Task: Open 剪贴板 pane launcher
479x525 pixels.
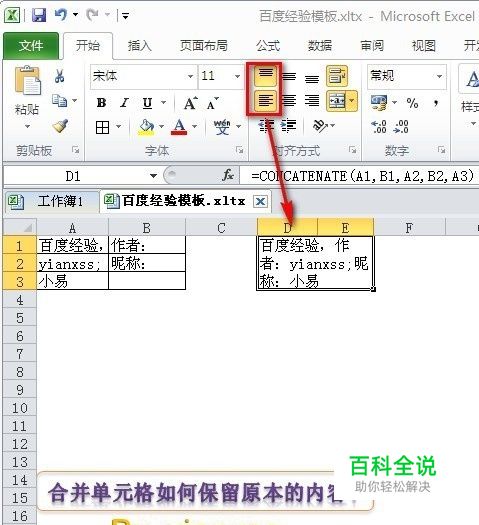Action: 76,150
